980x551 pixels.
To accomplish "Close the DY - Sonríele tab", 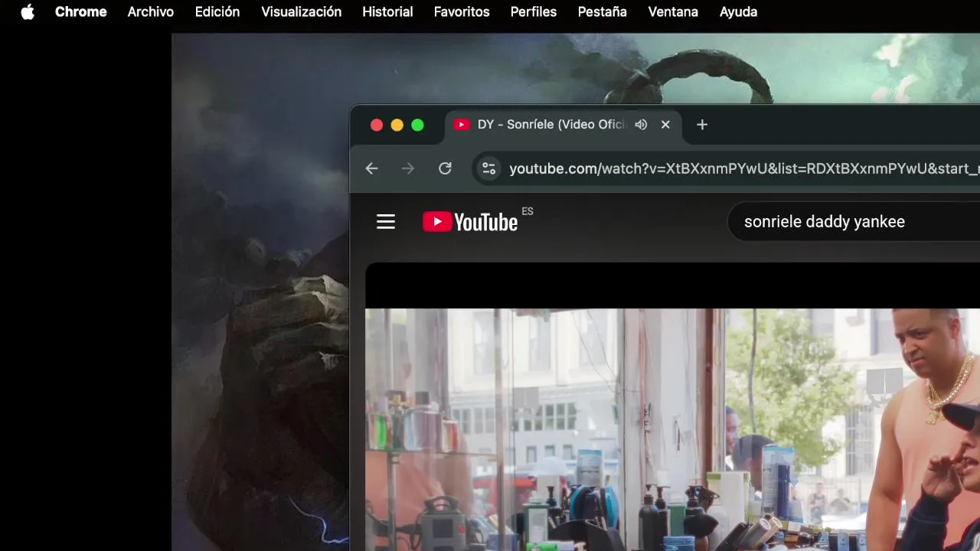I will (665, 125).
